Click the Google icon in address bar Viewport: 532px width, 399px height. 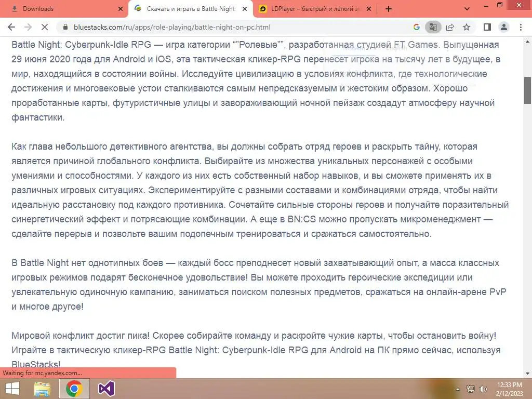pos(417,27)
